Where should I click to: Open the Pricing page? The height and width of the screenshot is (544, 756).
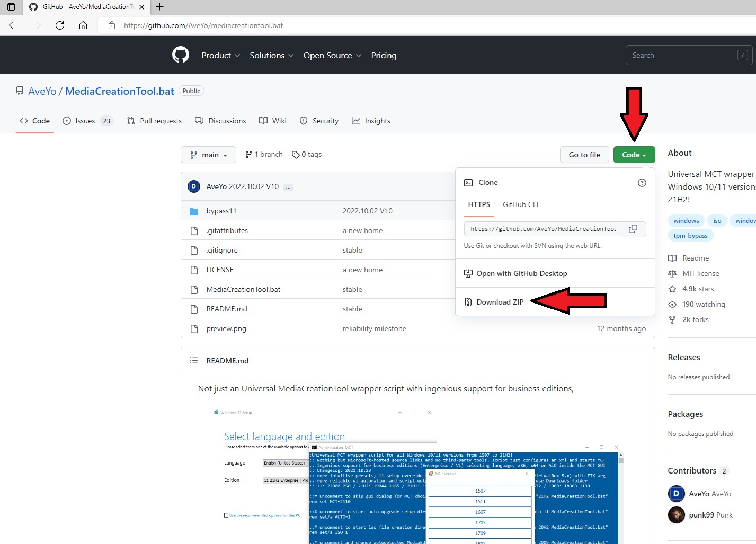click(x=384, y=55)
